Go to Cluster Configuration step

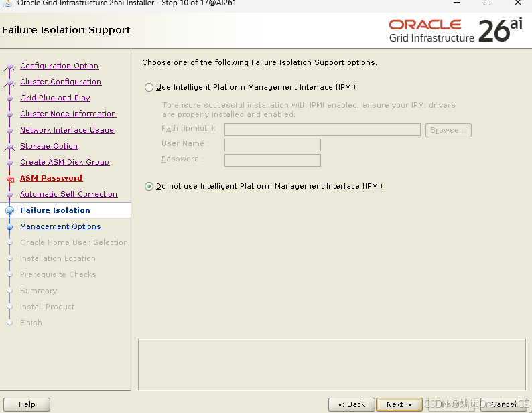[61, 82]
